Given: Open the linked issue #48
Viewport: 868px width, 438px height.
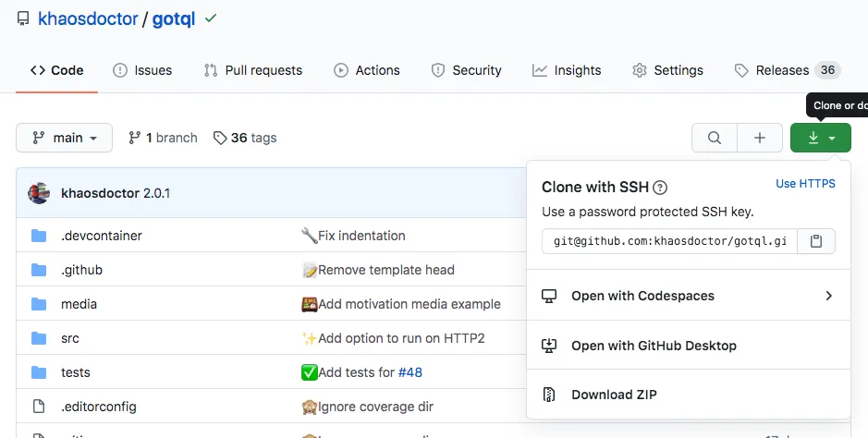Looking at the screenshot, I should pyautogui.click(x=410, y=372).
